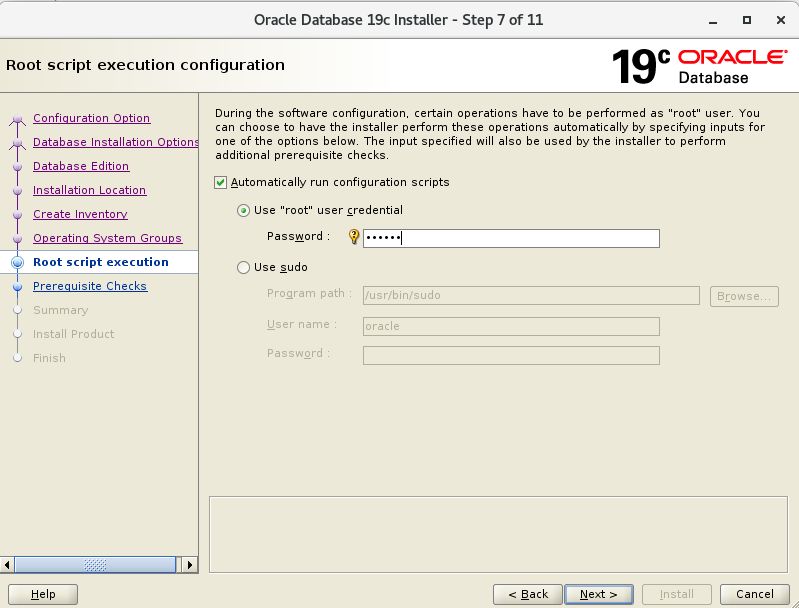The width and height of the screenshot is (799, 608).
Task: Click the password hint lightbulb icon
Action: coord(353,237)
